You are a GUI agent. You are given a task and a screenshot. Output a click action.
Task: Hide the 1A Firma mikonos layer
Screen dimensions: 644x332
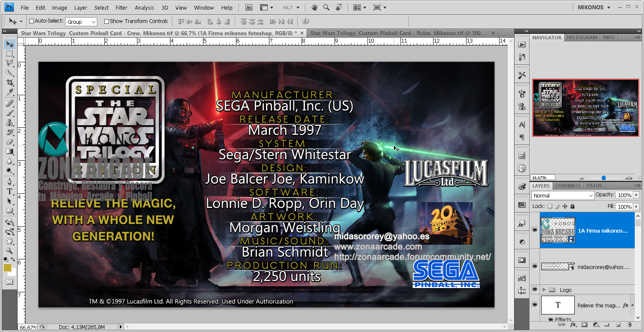tap(535, 230)
